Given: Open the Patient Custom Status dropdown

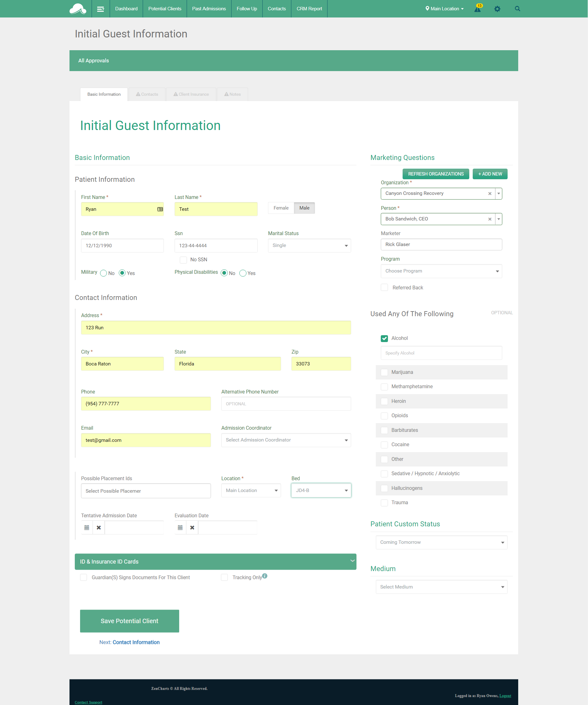Looking at the screenshot, I should (442, 543).
